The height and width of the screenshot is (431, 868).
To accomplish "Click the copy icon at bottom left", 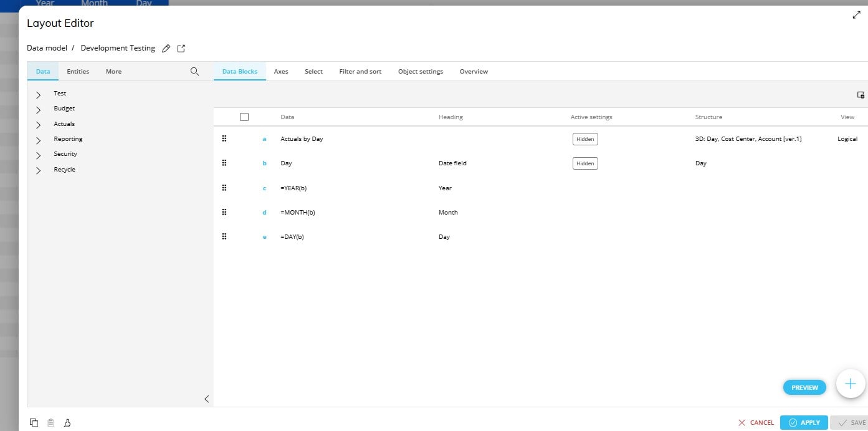I will [x=34, y=422].
